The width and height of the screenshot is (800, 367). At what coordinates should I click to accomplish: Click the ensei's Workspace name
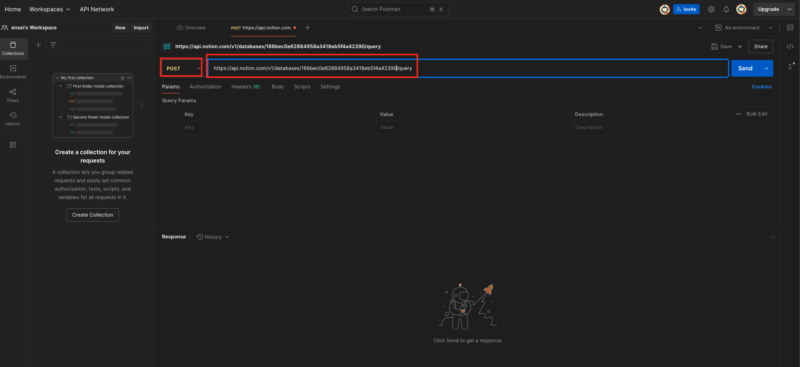pyautogui.click(x=34, y=28)
